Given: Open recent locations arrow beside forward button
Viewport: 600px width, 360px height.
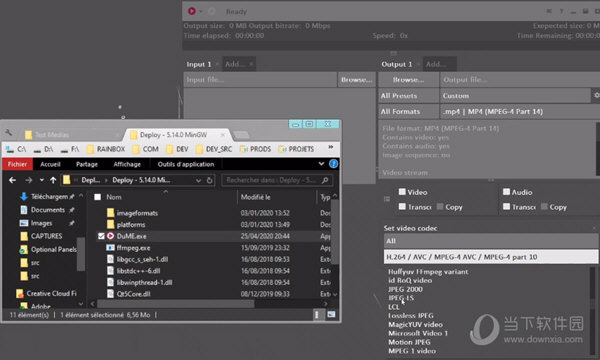Looking at the screenshot, I should pyautogui.click(x=41, y=180).
